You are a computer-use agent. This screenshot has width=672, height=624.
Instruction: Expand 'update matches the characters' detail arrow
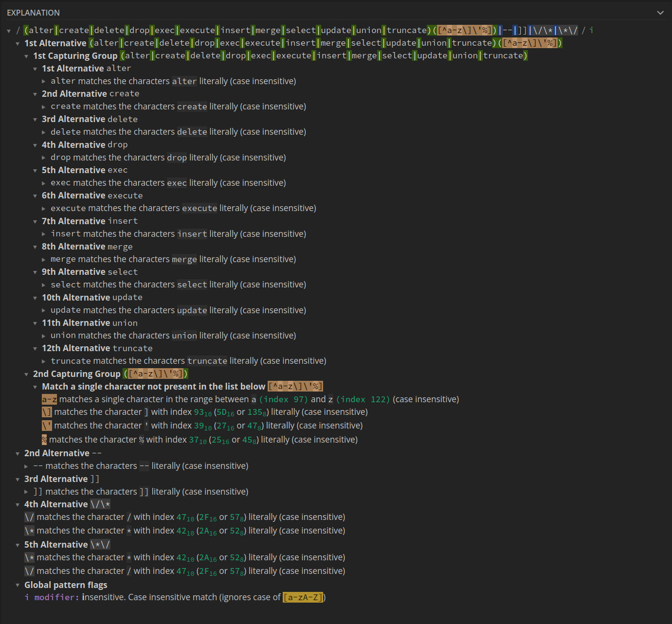(x=44, y=310)
